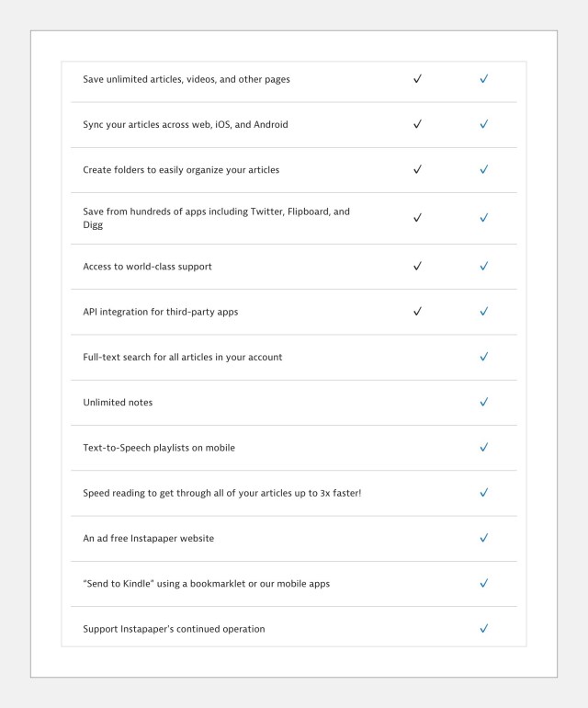Click blue checkmark for Full-text search row
The height and width of the screenshot is (708, 588).
click(x=483, y=357)
